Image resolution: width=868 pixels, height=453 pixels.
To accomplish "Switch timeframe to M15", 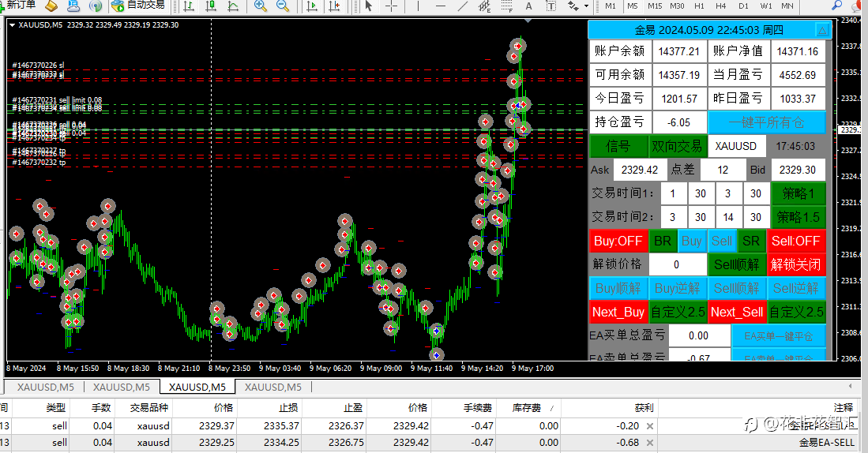I will point(655,6).
